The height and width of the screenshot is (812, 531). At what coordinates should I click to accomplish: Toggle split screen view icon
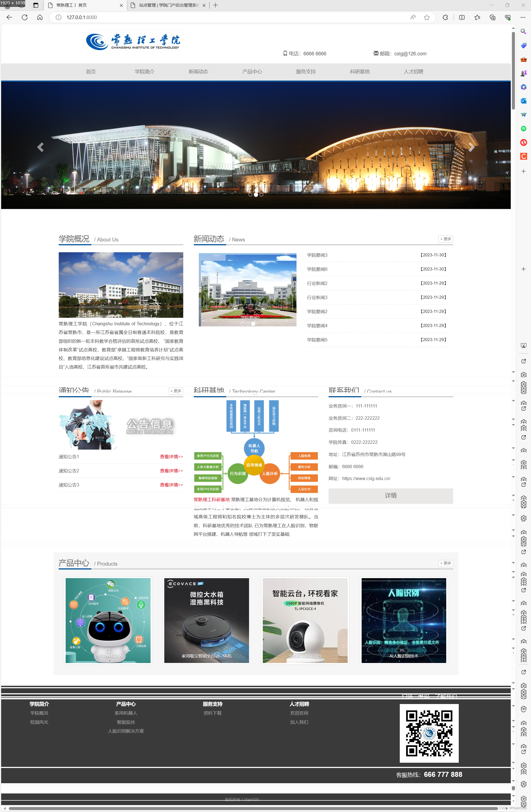pyautogui.click(x=462, y=17)
